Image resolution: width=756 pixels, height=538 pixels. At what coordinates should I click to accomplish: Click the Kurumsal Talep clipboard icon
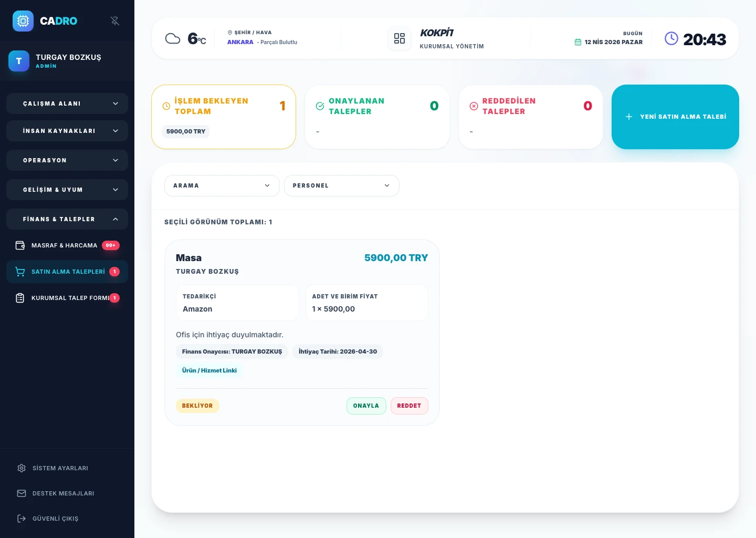click(20, 298)
